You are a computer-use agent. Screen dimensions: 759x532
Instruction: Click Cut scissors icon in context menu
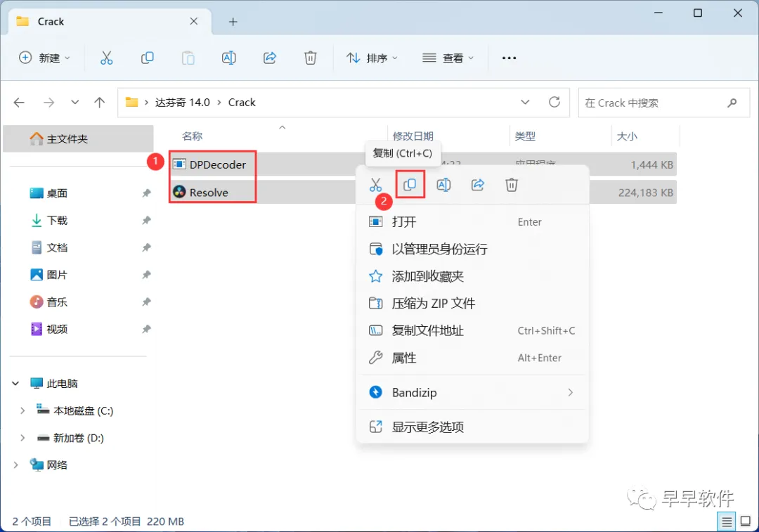tap(375, 184)
